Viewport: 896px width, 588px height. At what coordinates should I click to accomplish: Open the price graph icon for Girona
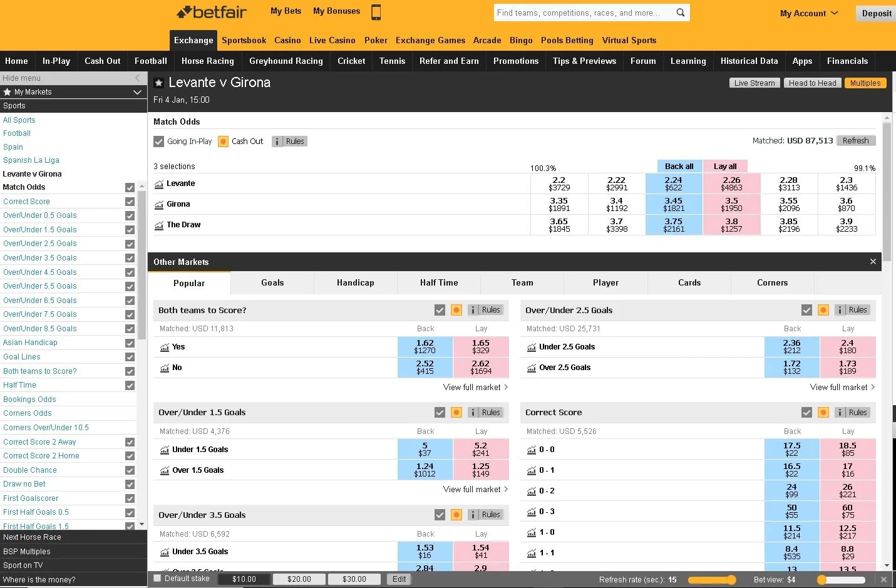point(159,205)
